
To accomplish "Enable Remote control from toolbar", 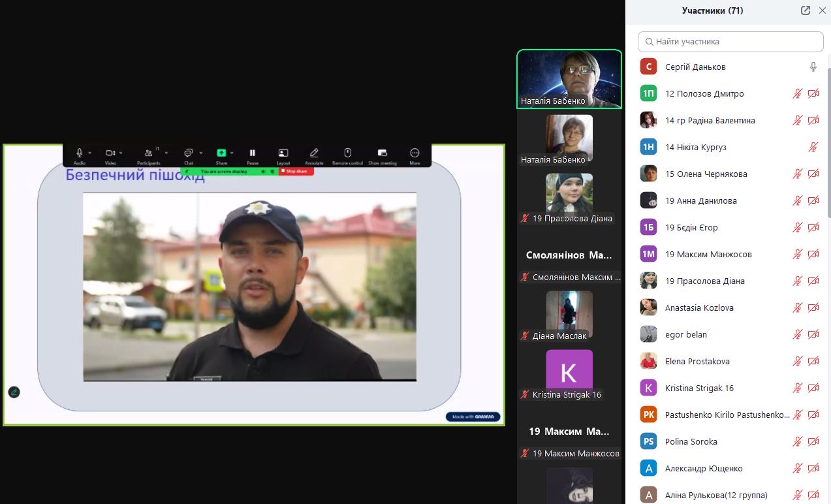I will tap(347, 153).
